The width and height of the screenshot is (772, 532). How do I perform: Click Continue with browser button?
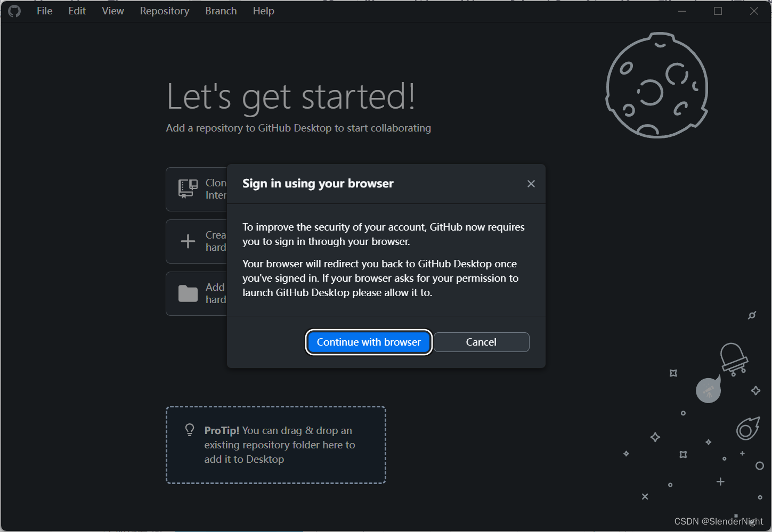(369, 342)
